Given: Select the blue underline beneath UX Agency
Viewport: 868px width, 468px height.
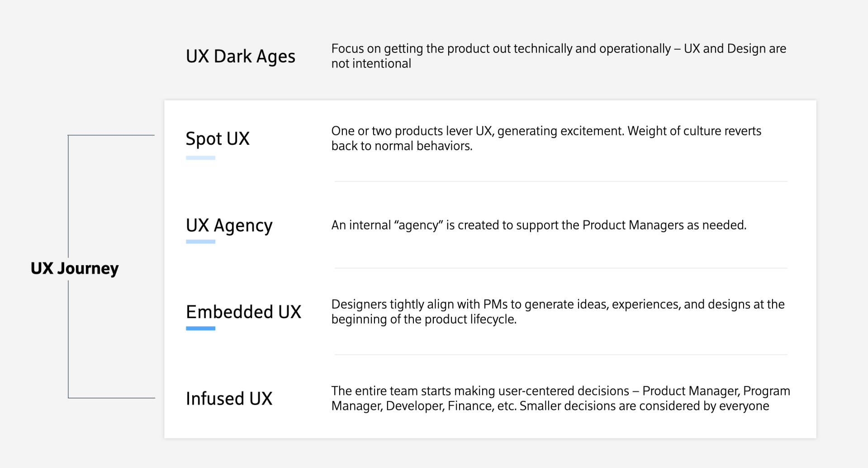Looking at the screenshot, I should [x=200, y=242].
